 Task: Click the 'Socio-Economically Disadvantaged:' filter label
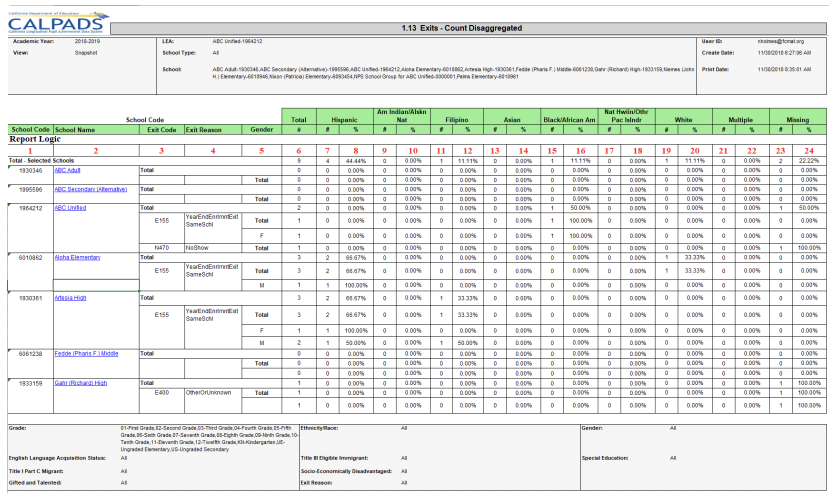click(346, 471)
